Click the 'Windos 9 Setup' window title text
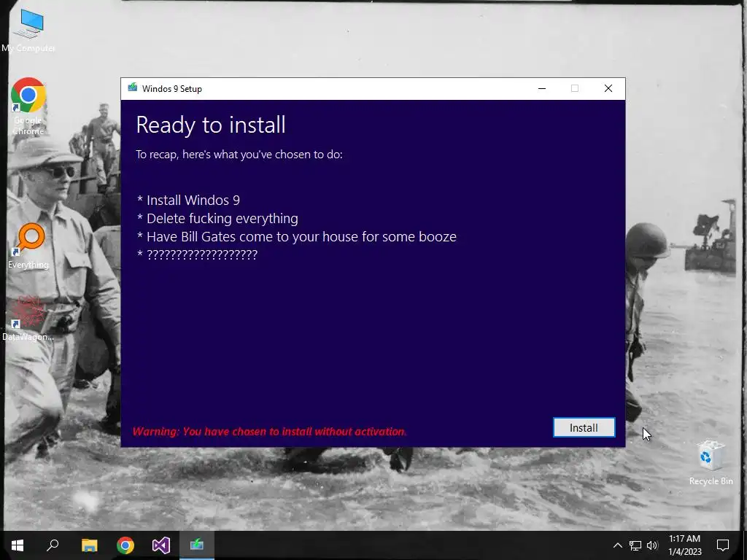747x560 pixels. [172, 89]
